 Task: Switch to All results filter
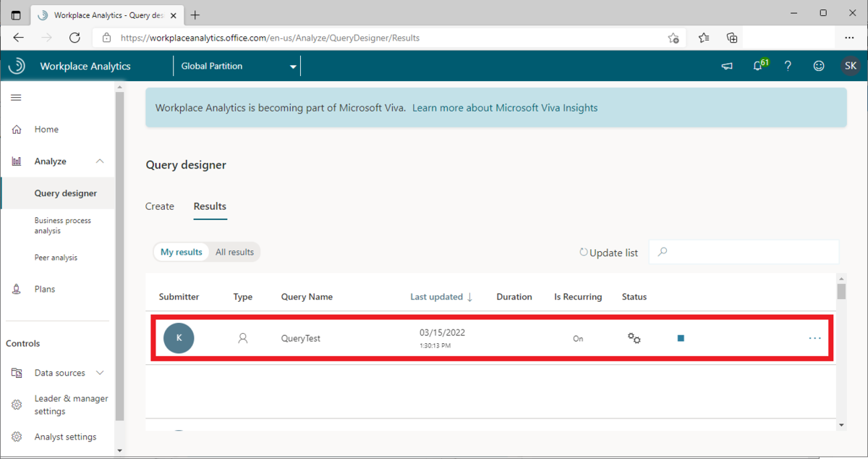pyautogui.click(x=234, y=252)
